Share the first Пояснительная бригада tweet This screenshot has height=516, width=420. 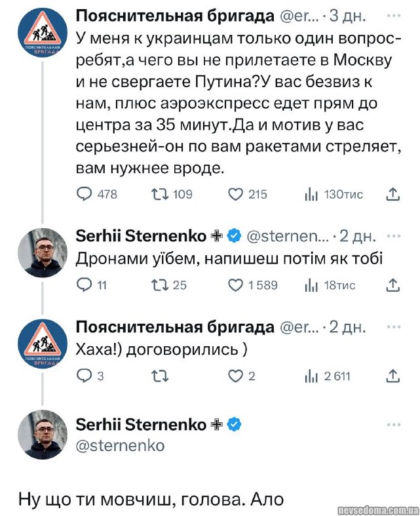[392, 194]
